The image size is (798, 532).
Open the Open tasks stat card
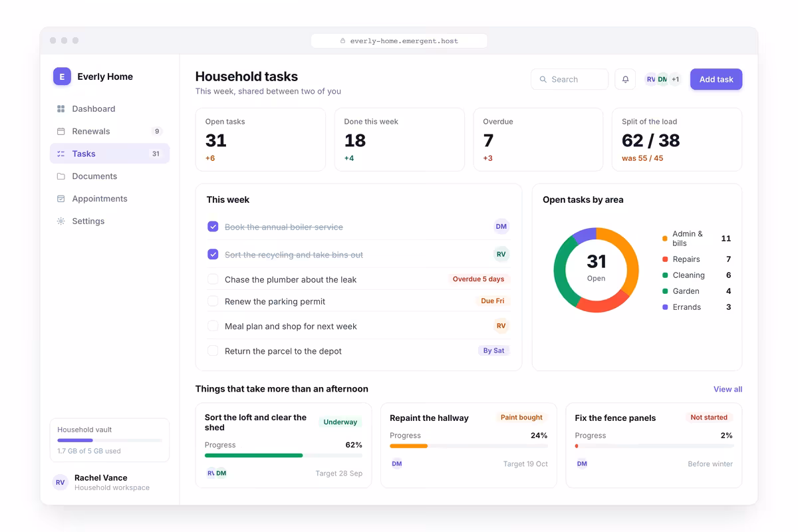pos(261,140)
